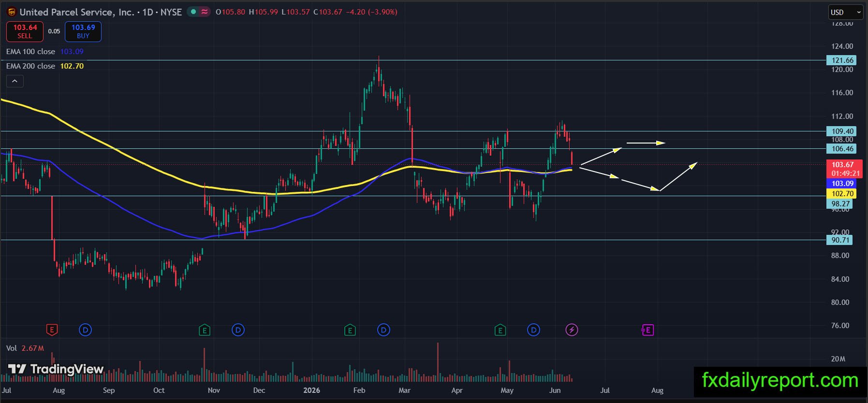This screenshot has height=403, width=868.
Task: Click the green market status dot
Action: (193, 12)
